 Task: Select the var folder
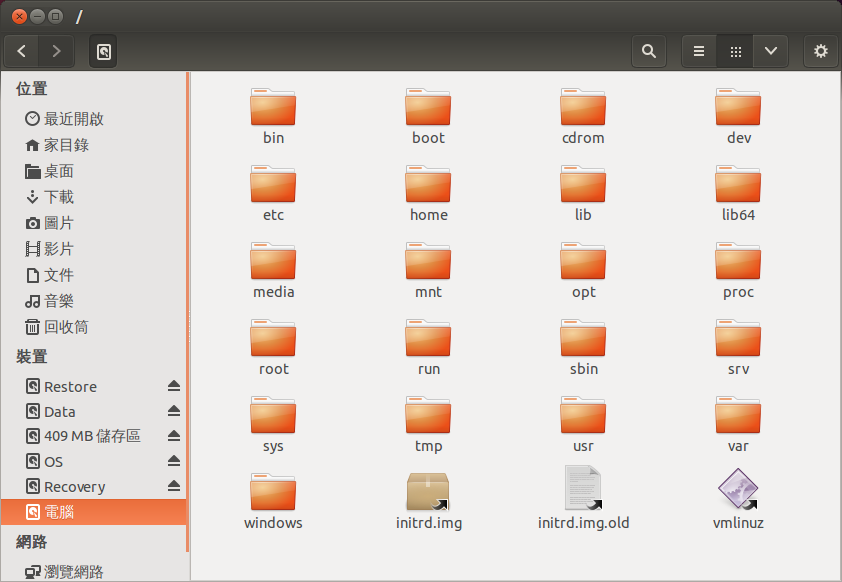(x=738, y=425)
